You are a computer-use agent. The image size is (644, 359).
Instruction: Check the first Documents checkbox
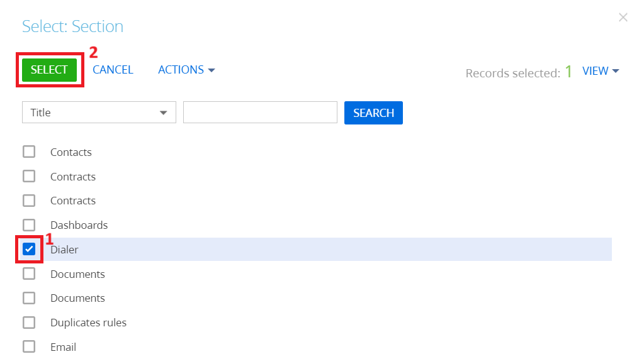29,273
